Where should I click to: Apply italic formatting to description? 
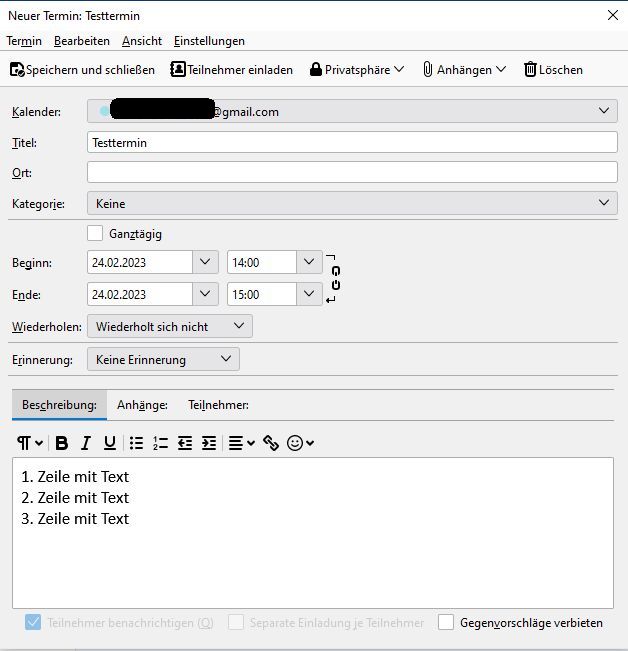point(86,443)
